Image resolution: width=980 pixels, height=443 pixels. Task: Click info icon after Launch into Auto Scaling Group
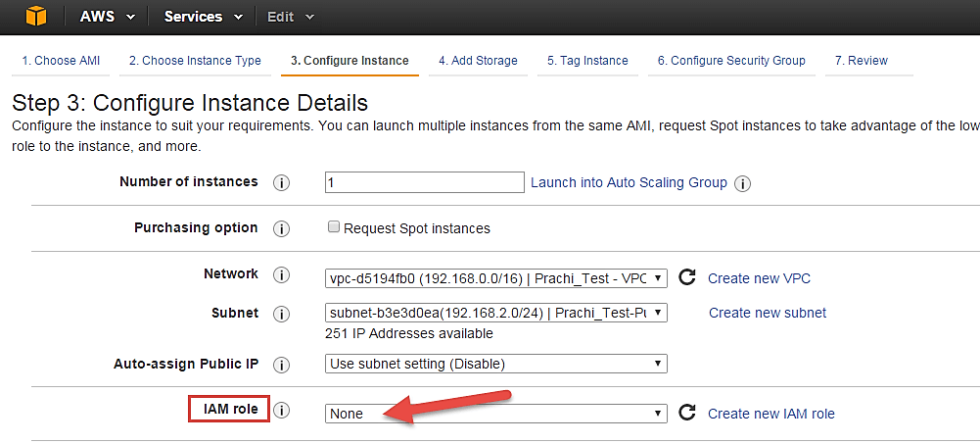click(x=742, y=183)
